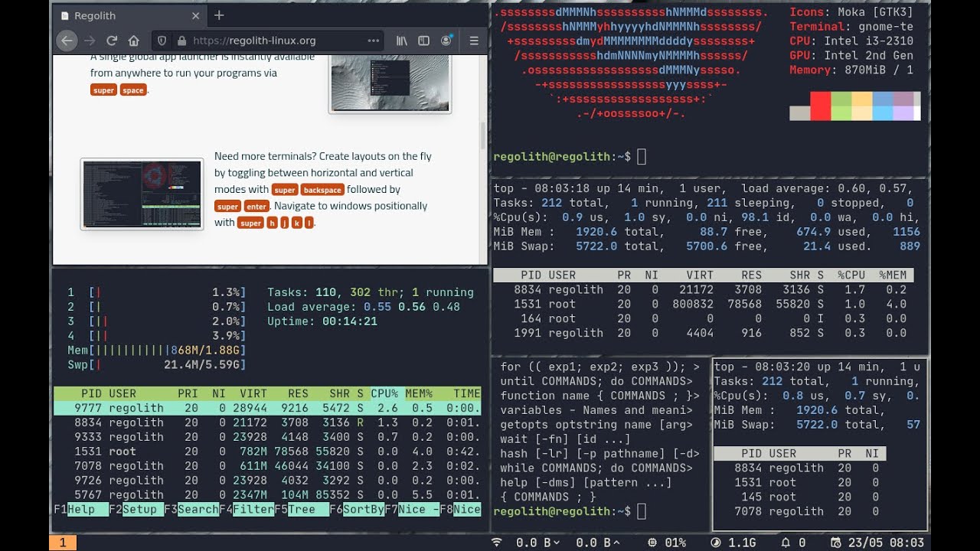The height and width of the screenshot is (551, 980).
Task: Open the notifications bell icon
Action: click(785, 543)
